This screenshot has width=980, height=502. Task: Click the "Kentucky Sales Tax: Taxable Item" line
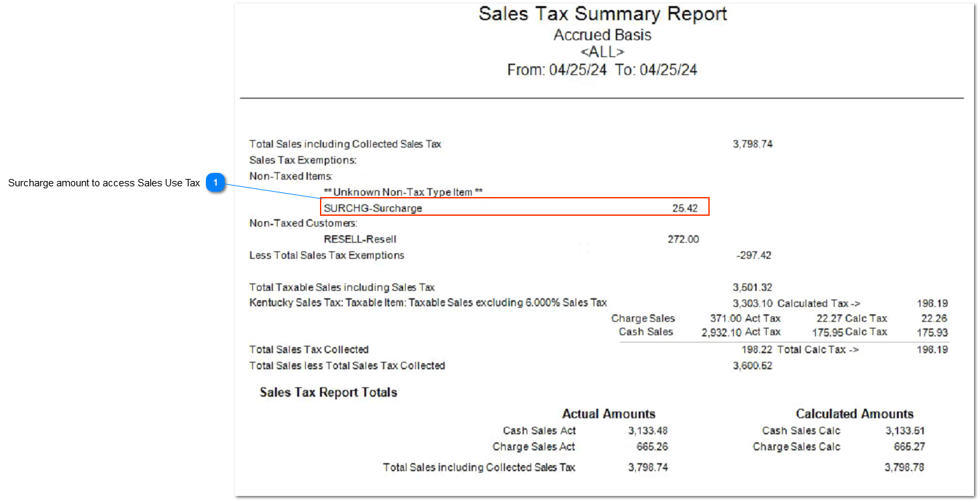(428, 303)
